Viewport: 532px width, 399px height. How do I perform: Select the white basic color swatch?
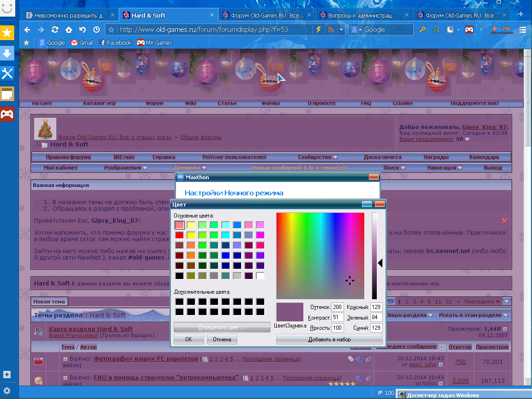(x=260, y=276)
